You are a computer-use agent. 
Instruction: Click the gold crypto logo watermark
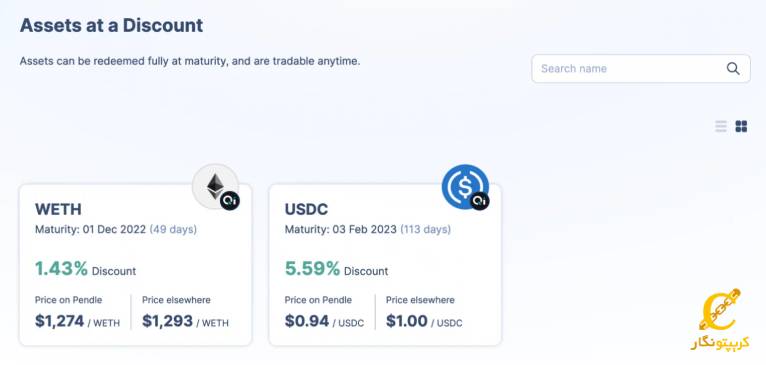point(720,319)
